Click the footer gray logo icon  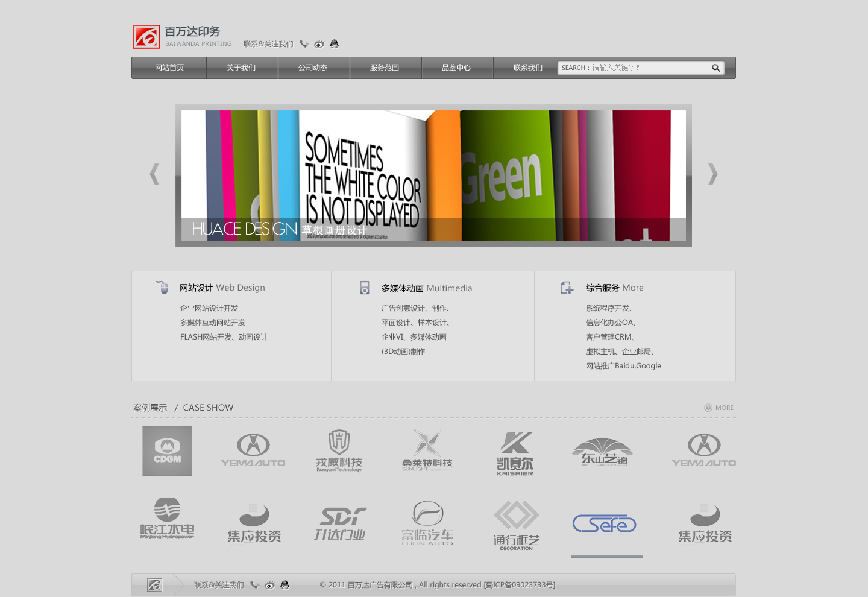coord(155,585)
